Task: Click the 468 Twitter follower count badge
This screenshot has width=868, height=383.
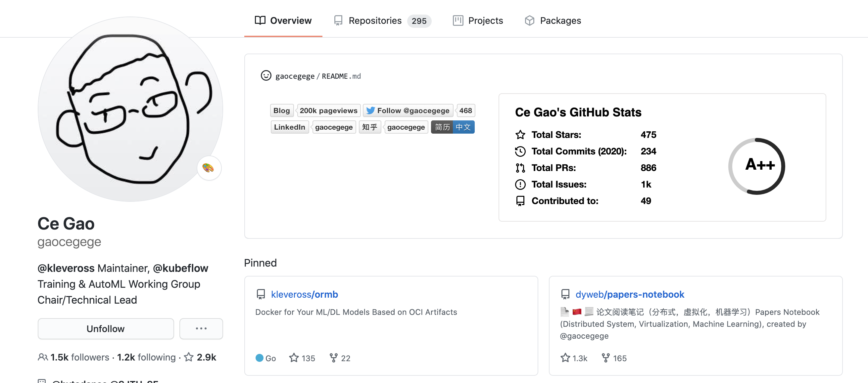Action: coord(465,110)
